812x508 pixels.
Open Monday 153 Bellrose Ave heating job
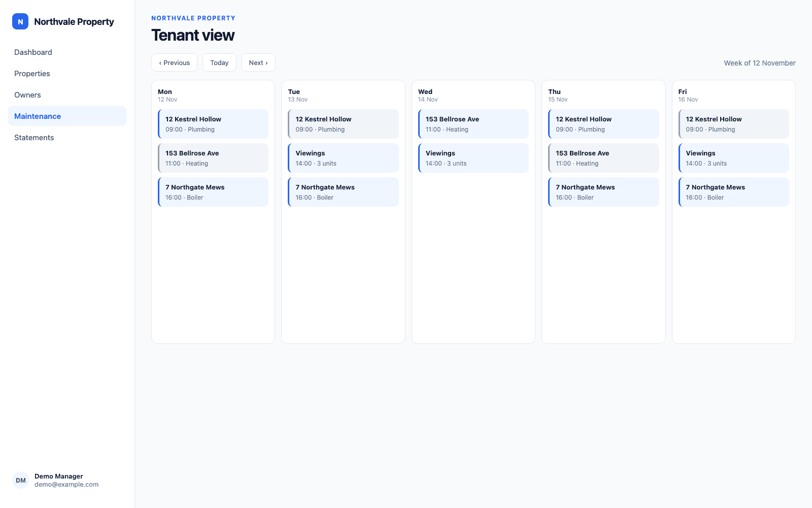(213, 158)
